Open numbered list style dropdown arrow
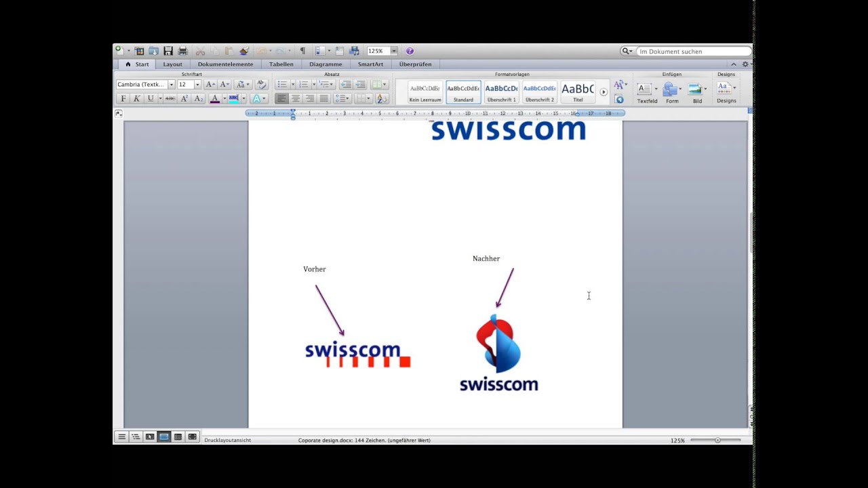The width and height of the screenshot is (868, 488). [x=313, y=85]
